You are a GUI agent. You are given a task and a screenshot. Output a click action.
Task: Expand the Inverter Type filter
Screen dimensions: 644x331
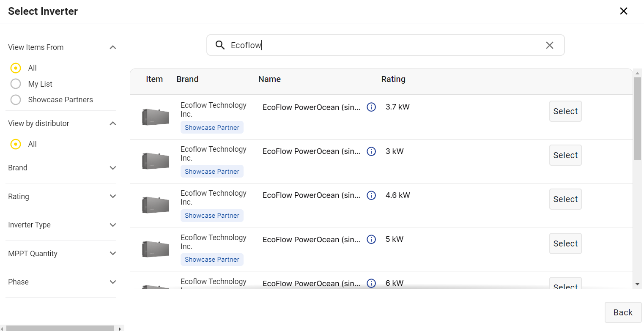point(113,225)
